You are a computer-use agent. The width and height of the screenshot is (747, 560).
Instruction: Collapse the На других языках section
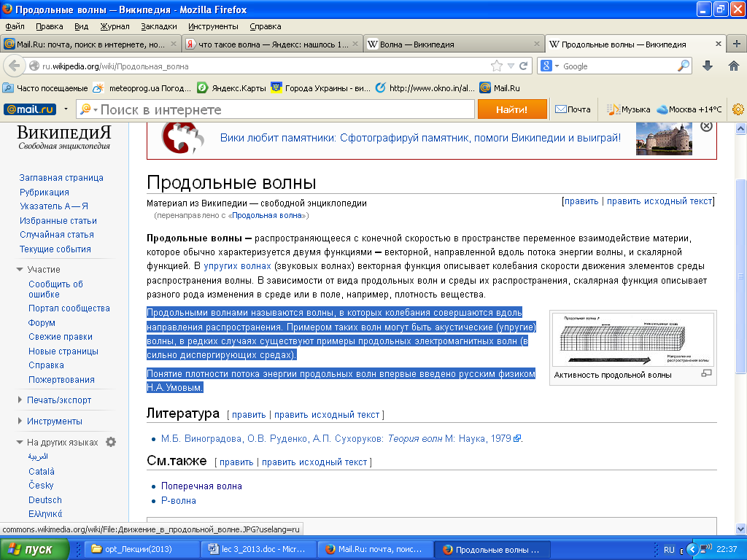coord(20,442)
